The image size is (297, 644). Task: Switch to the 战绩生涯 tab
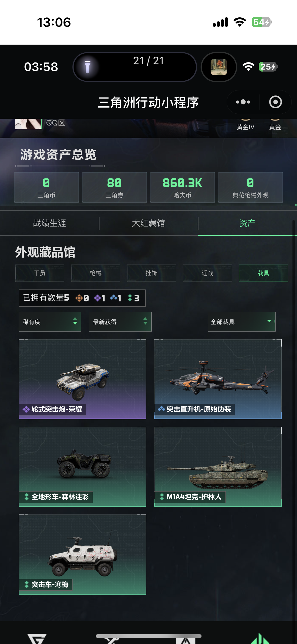click(x=50, y=223)
